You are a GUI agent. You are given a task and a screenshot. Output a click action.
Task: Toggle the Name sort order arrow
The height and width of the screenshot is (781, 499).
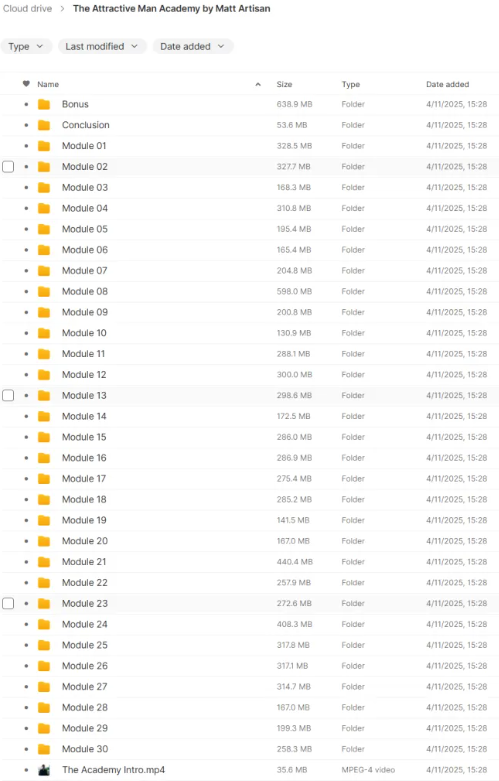pos(258,84)
